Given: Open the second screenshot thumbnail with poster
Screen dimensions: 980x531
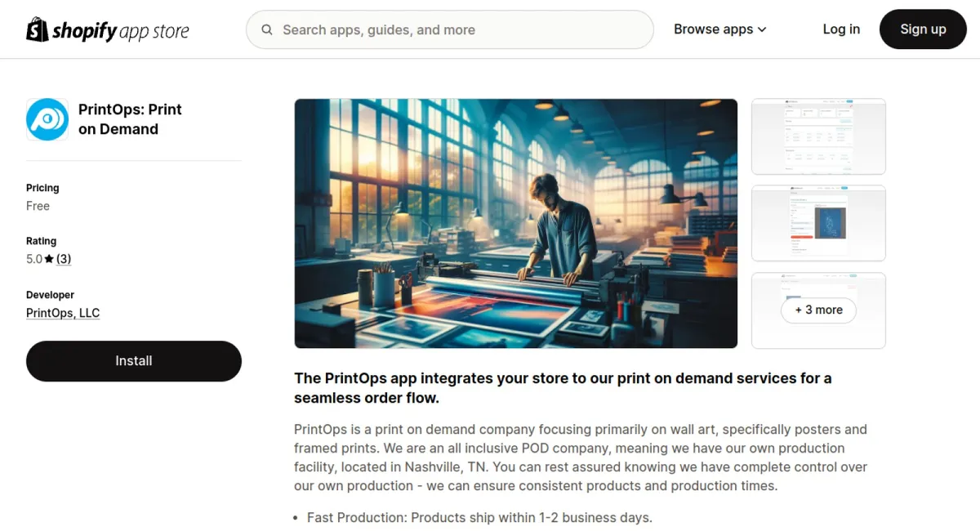Looking at the screenshot, I should coord(818,223).
